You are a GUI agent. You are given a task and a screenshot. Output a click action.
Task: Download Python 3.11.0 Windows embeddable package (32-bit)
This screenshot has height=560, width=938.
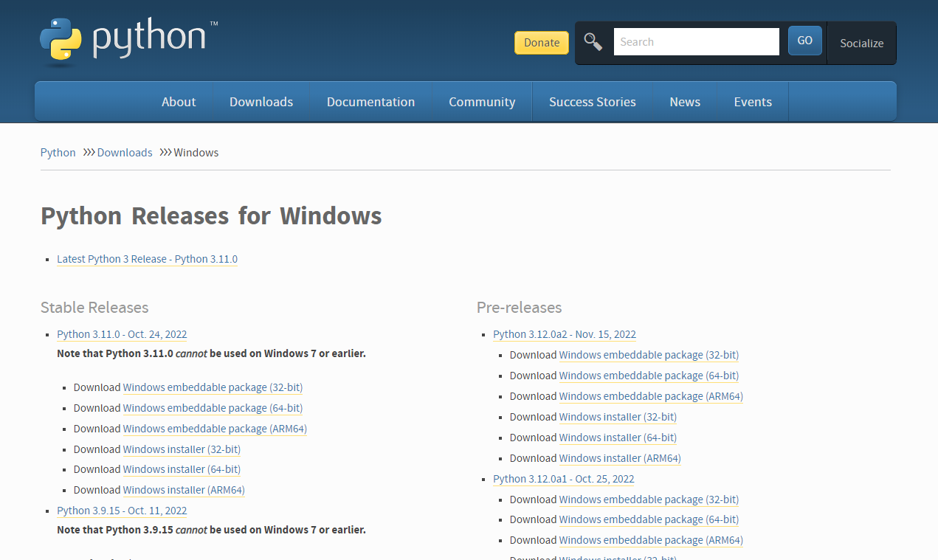pos(213,387)
